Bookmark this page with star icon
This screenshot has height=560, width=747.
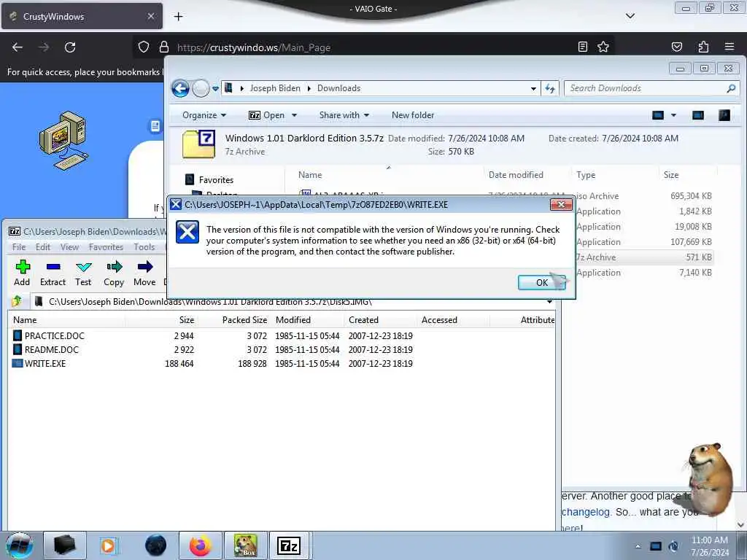click(x=603, y=47)
